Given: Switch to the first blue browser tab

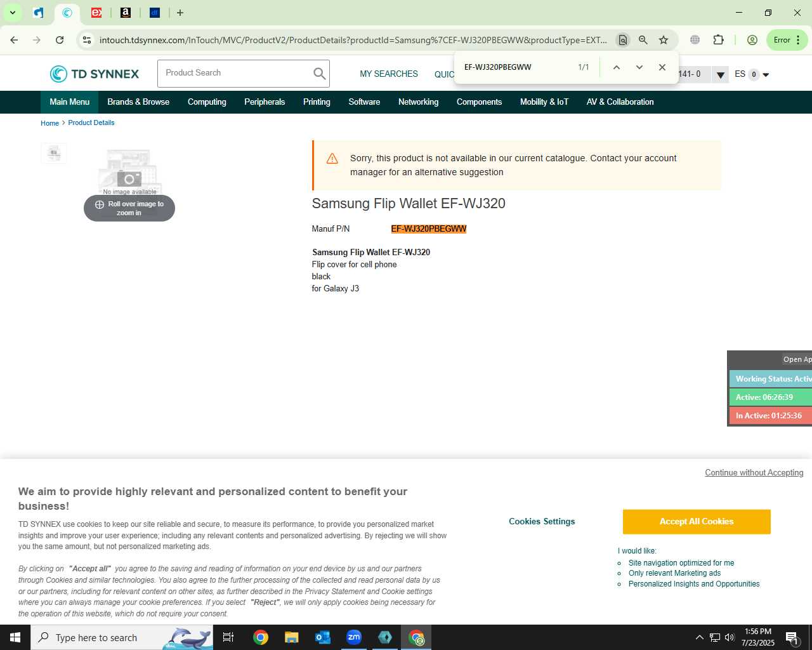Looking at the screenshot, I should pos(39,13).
